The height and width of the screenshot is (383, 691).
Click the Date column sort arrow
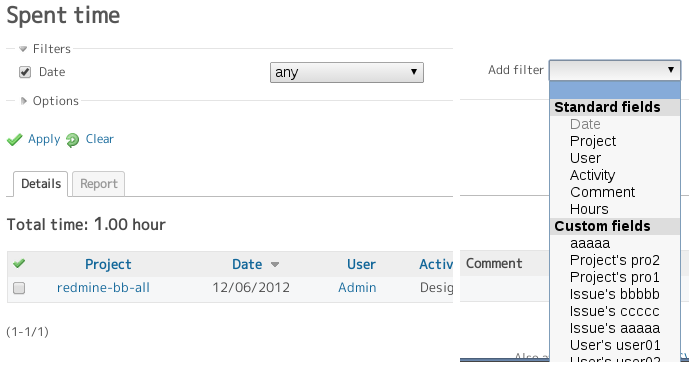275,264
